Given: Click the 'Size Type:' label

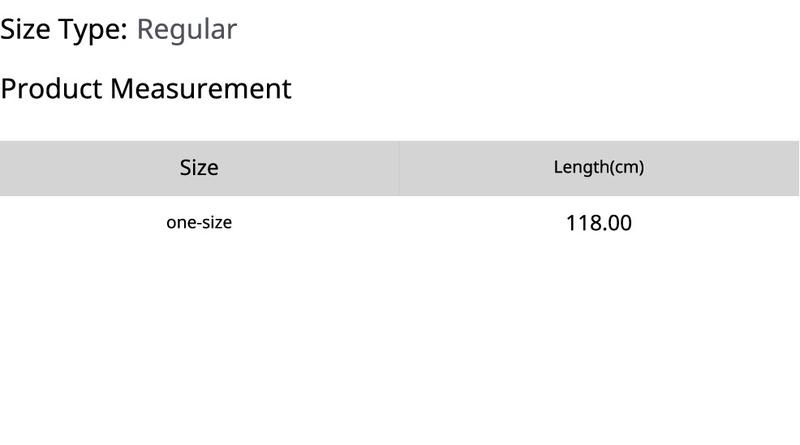Looking at the screenshot, I should pyautogui.click(x=64, y=30).
